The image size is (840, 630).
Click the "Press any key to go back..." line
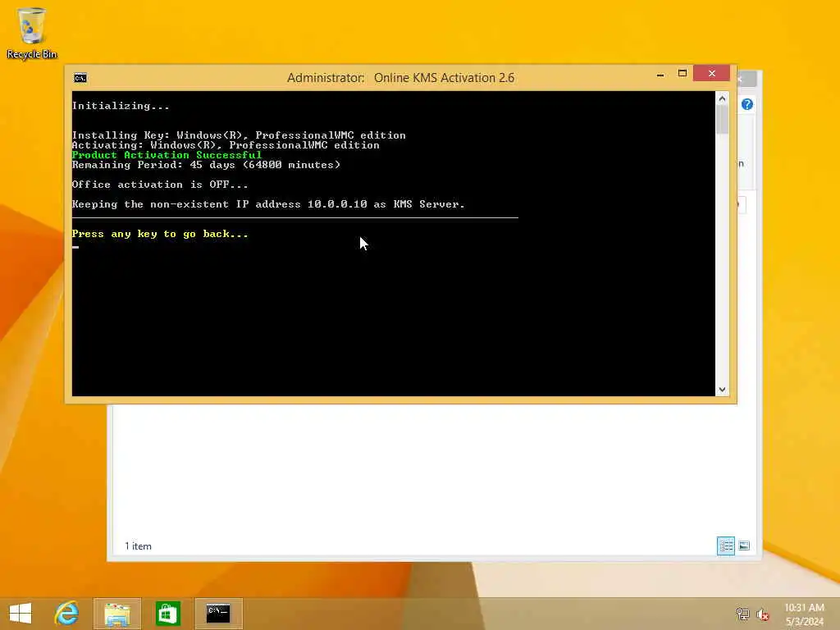160,234
